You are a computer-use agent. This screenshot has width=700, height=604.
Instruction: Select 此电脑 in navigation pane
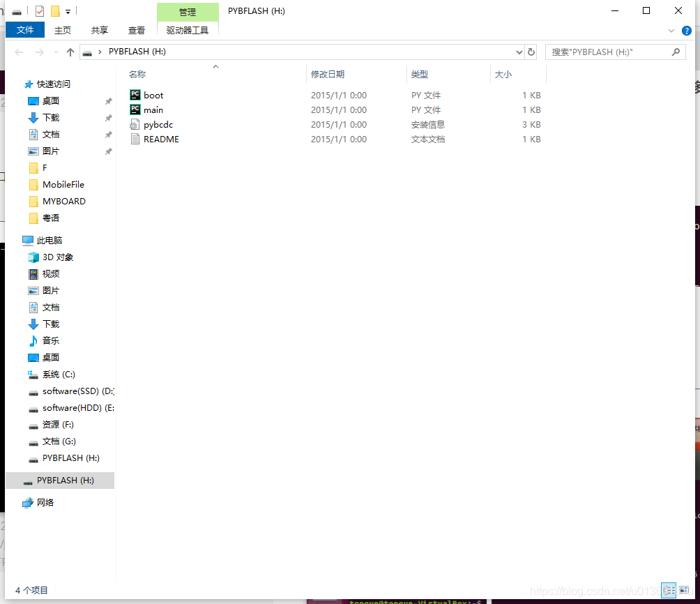point(49,241)
